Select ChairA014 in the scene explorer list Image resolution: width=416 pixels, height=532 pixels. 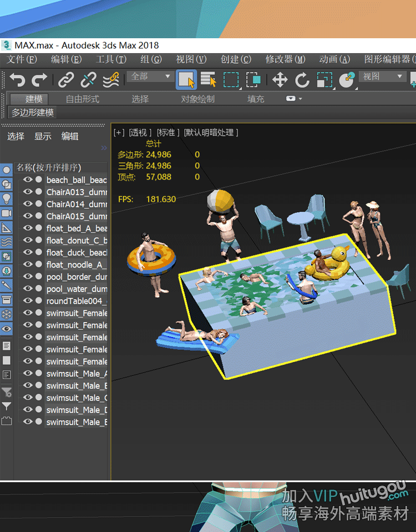click(x=76, y=204)
